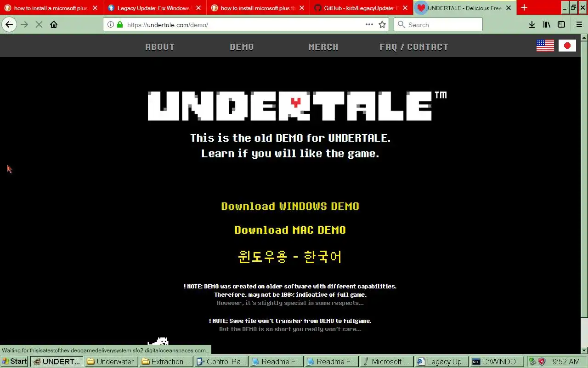
Task: Switch language using the US flag
Action: coord(545,45)
